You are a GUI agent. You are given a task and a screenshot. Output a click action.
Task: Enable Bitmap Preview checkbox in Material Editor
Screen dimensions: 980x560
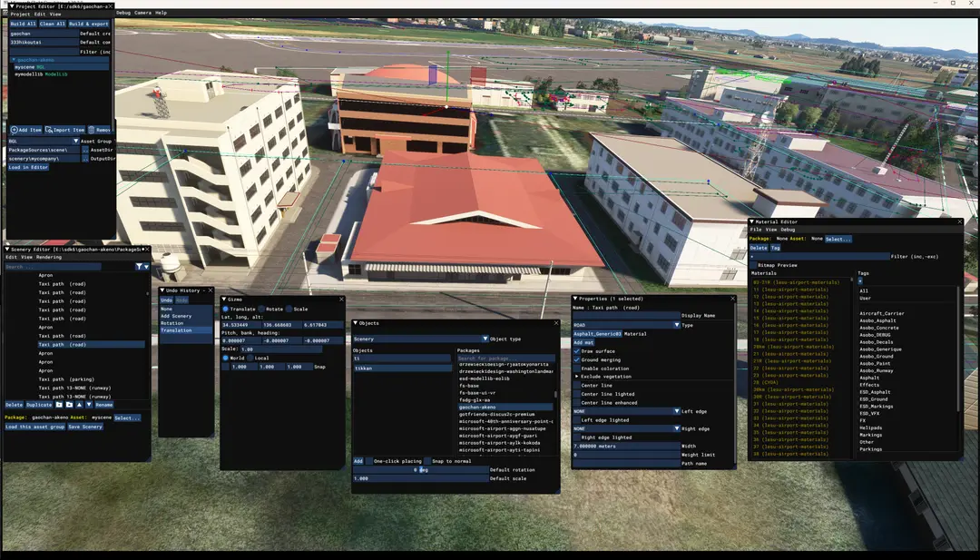coord(753,265)
